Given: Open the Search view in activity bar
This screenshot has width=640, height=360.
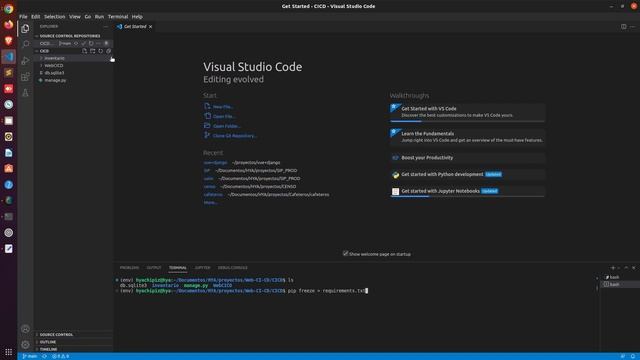Looking at the screenshot, I should (25, 44).
